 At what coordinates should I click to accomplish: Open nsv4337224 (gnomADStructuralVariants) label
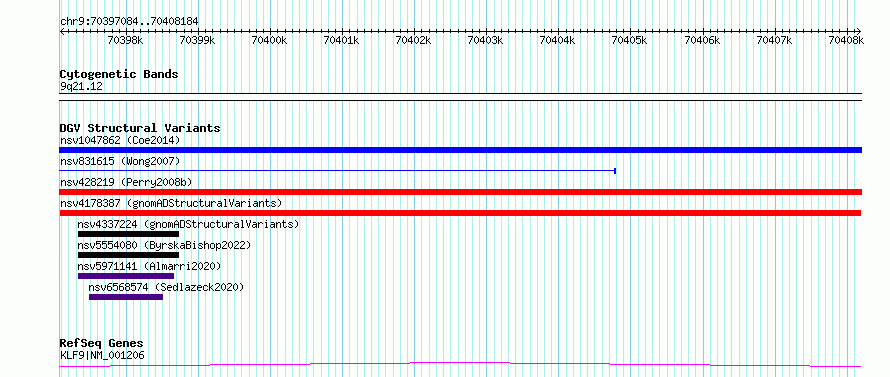point(188,224)
